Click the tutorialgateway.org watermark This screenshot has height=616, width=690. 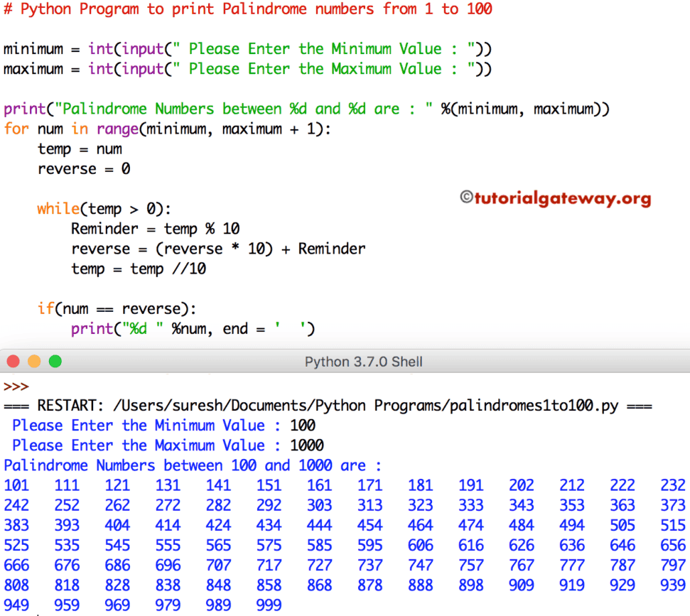click(x=556, y=200)
